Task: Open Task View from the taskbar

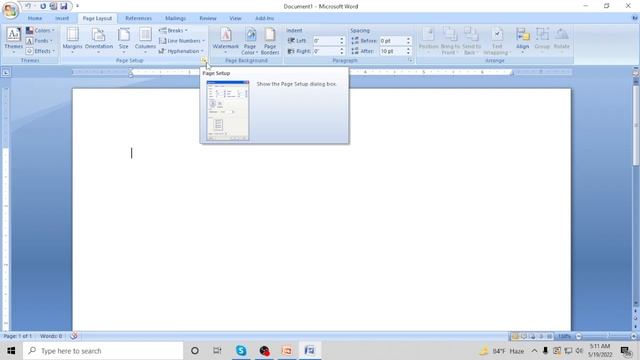Action: (x=217, y=351)
